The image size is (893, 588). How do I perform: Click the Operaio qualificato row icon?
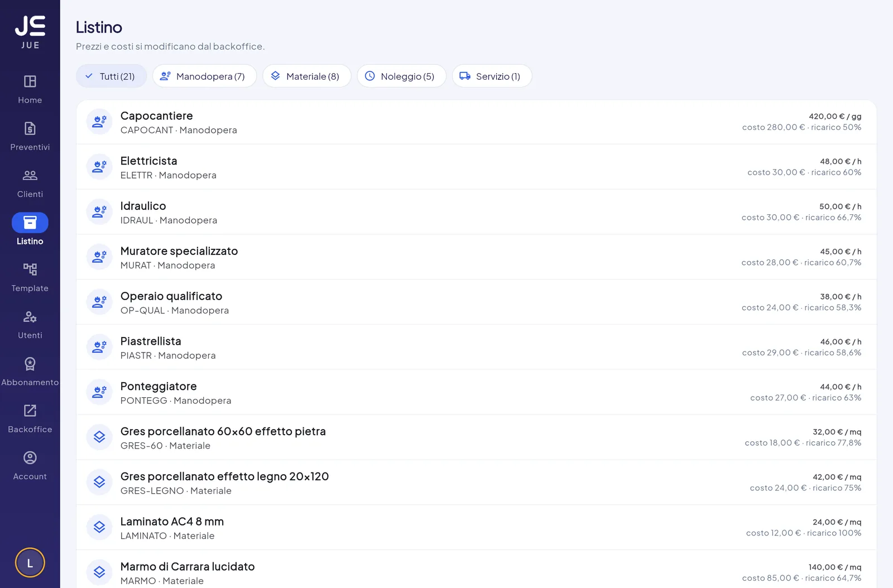coord(99,302)
